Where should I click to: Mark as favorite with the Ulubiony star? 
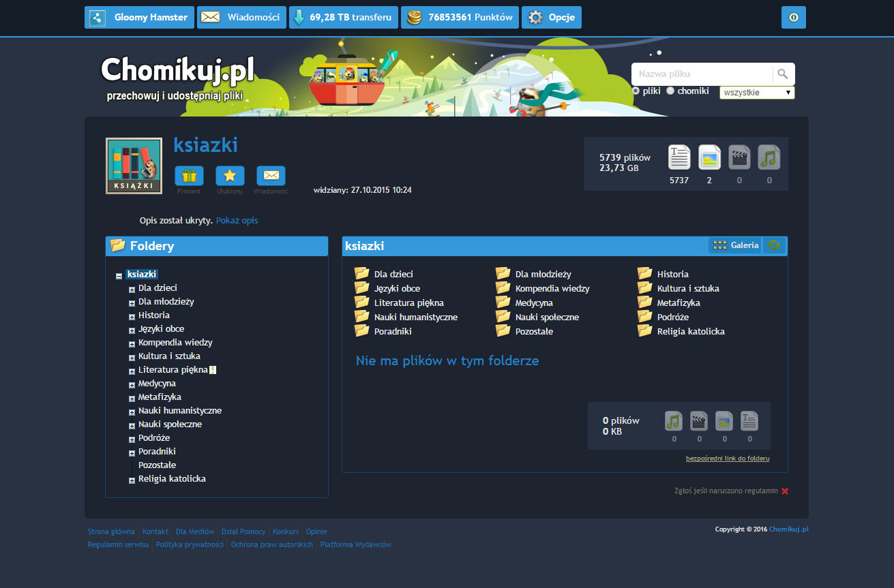(x=230, y=176)
